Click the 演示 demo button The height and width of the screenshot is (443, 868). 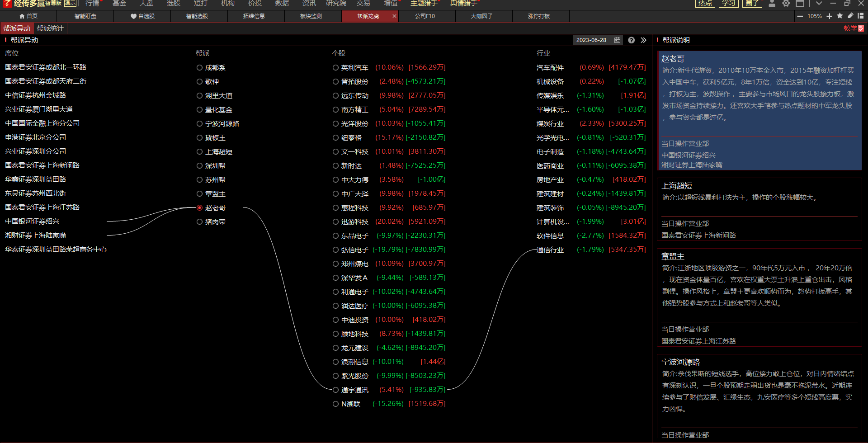click(x=70, y=3)
